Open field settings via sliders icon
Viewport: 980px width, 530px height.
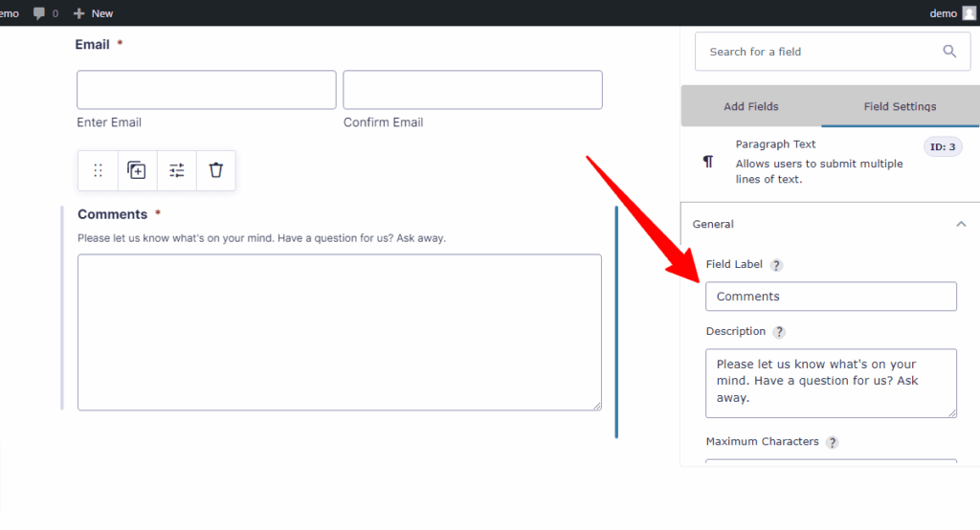177,170
